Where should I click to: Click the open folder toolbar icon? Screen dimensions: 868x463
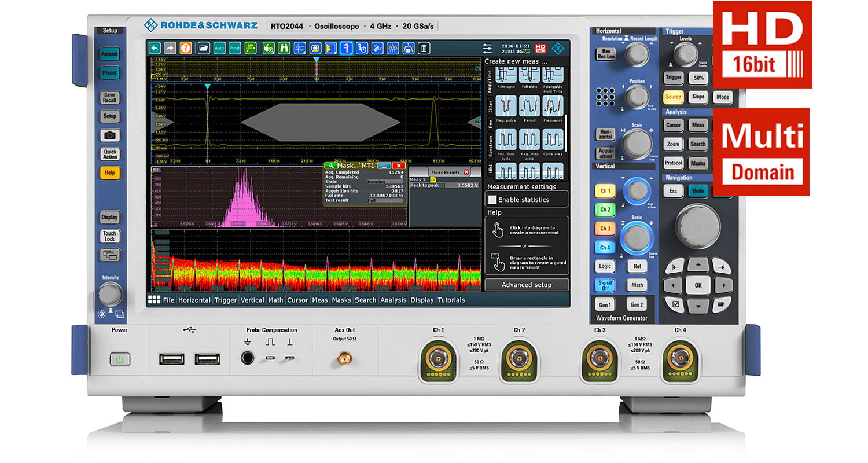(x=203, y=48)
